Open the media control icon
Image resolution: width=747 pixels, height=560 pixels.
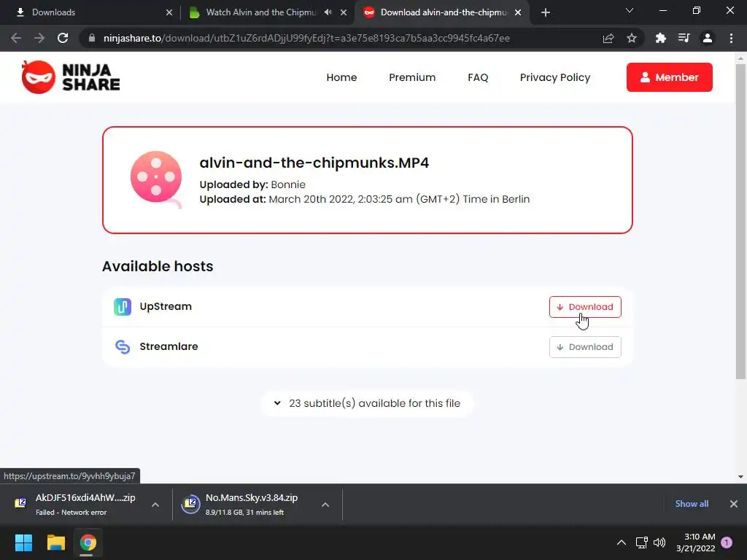[x=684, y=38]
